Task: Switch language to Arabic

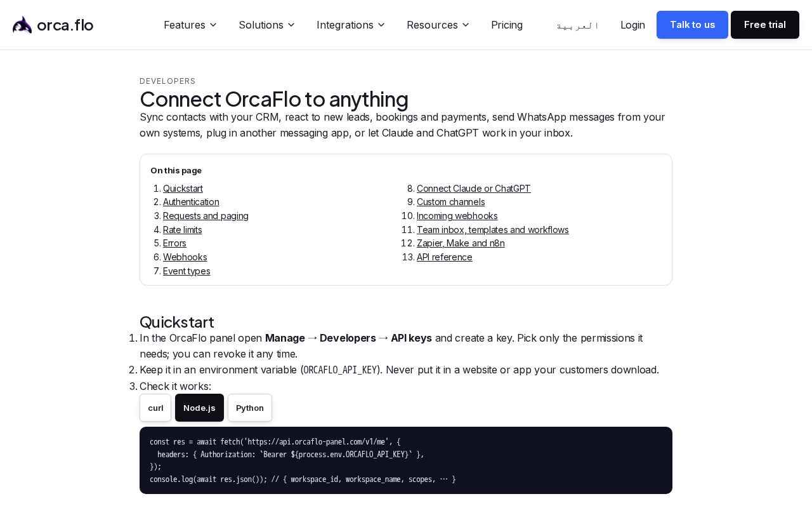Action: [577, 25]
